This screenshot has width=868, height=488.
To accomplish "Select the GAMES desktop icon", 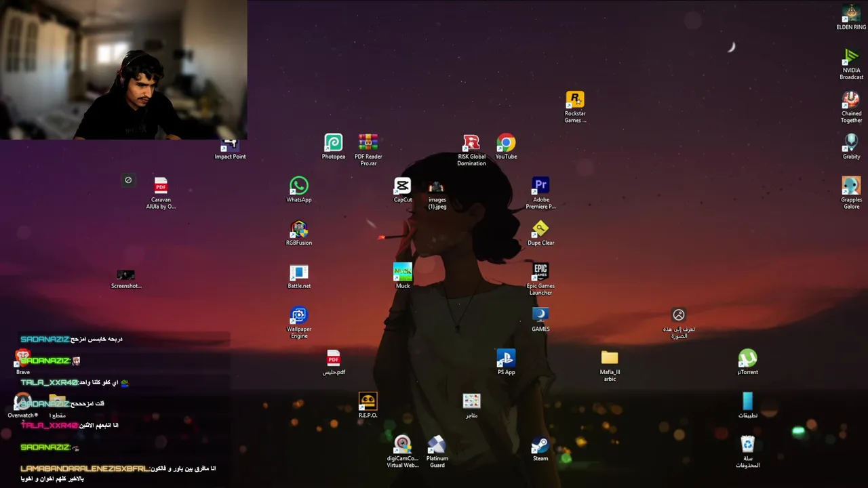I will click(540, 319).
